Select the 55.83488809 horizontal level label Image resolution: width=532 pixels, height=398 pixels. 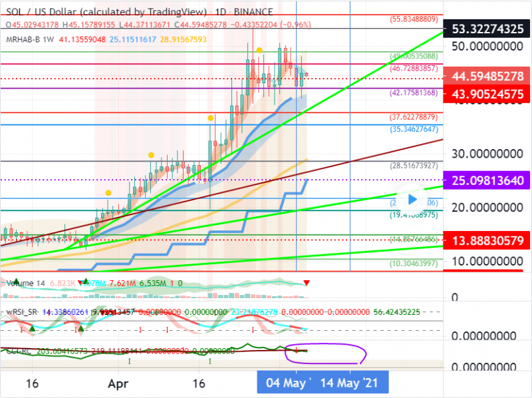point(413,19)
